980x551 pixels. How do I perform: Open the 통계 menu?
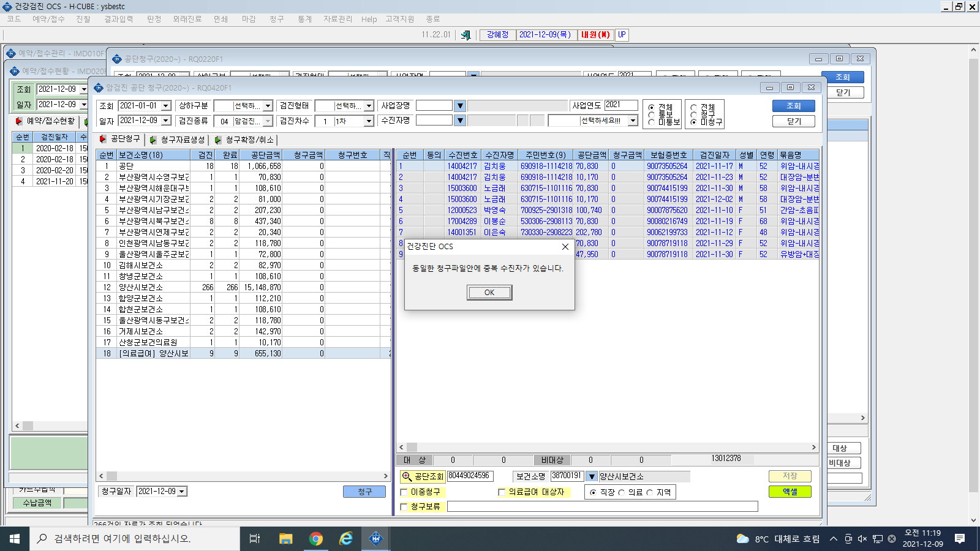[x=305, y=19]
